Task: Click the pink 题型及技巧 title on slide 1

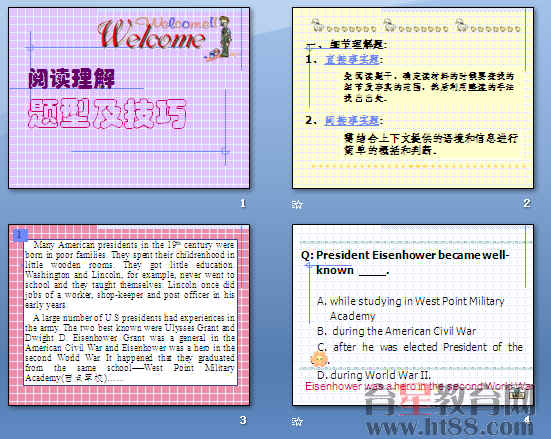Action: tap(106, 113)
